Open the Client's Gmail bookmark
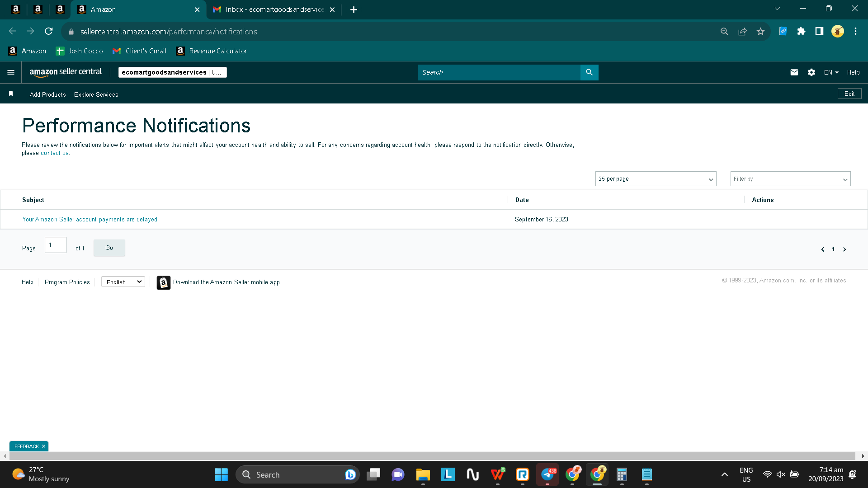This screenshot has width=868, height=488. point(140,51)
